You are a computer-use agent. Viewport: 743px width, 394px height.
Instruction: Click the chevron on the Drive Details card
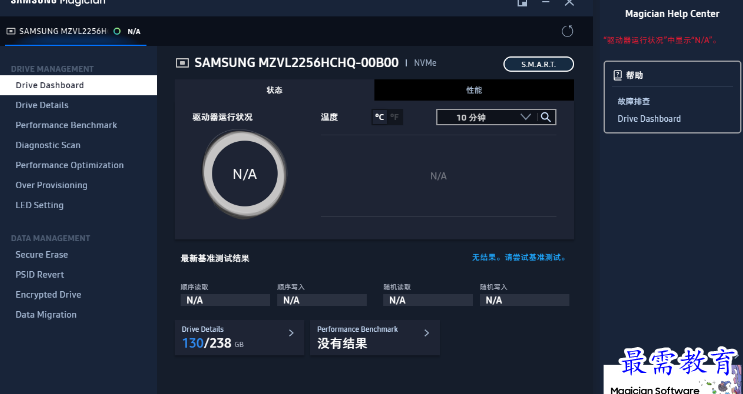291,333
